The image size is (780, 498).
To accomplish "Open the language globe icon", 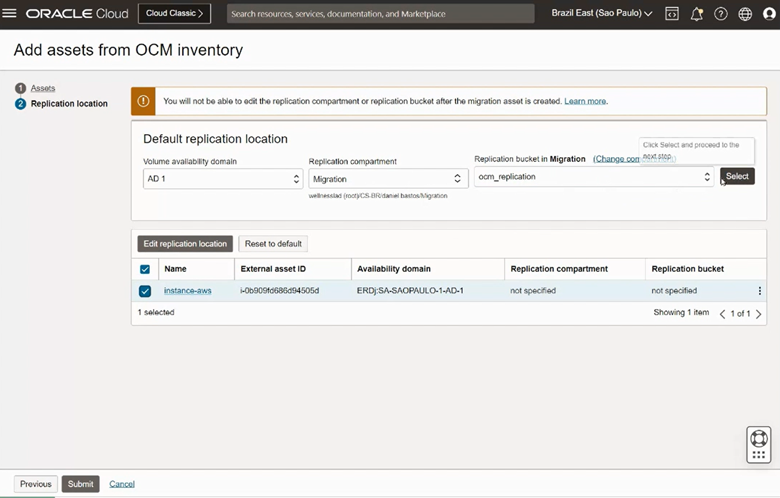I will (x=745, y=14).
